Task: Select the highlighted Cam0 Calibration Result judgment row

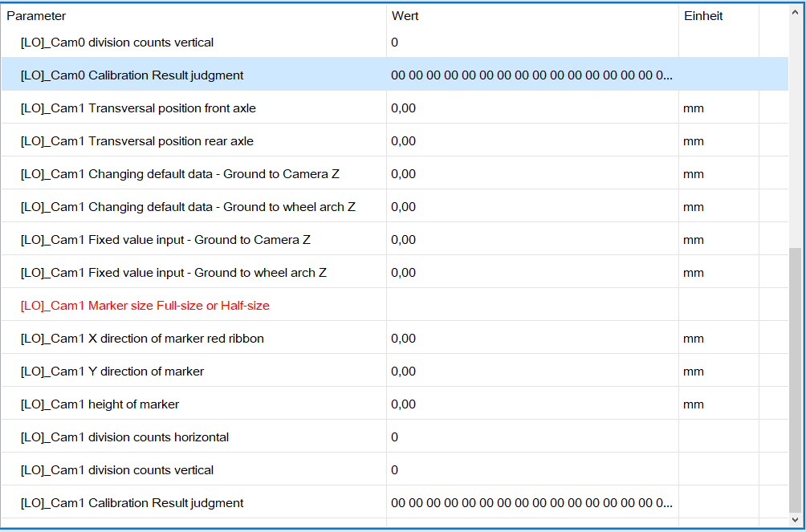Action: [x=132, y=75]
